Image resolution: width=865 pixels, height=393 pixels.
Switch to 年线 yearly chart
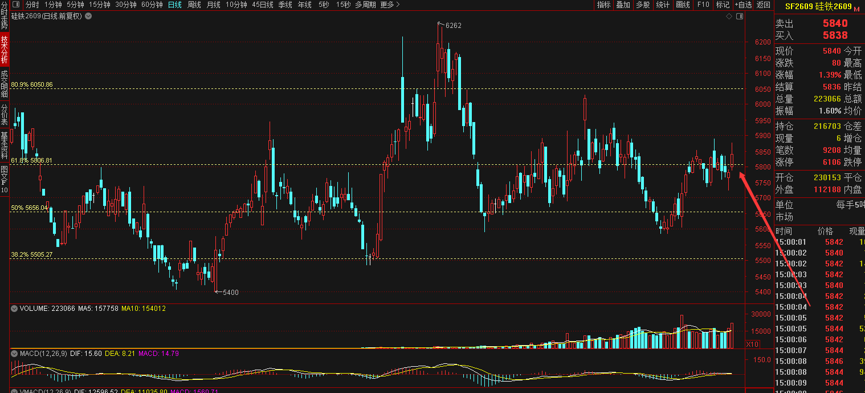pos(305,4)
